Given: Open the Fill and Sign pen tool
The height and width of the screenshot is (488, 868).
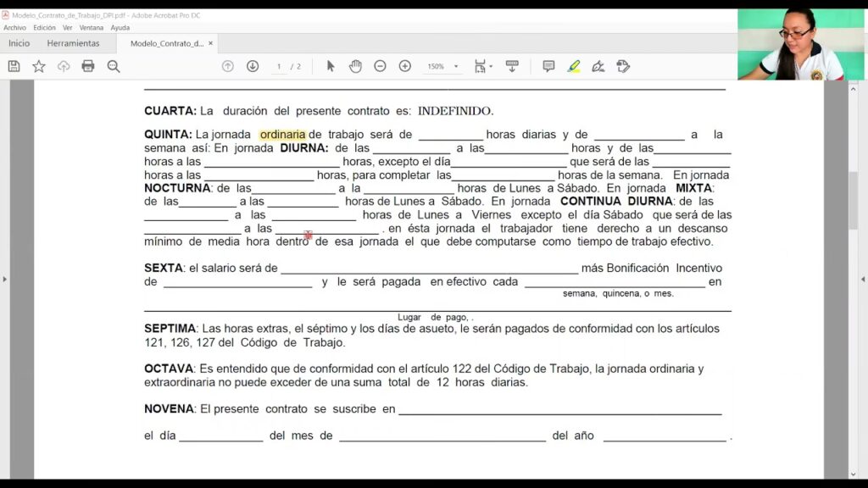Looking at the screenshot, I should click(598, 66).
